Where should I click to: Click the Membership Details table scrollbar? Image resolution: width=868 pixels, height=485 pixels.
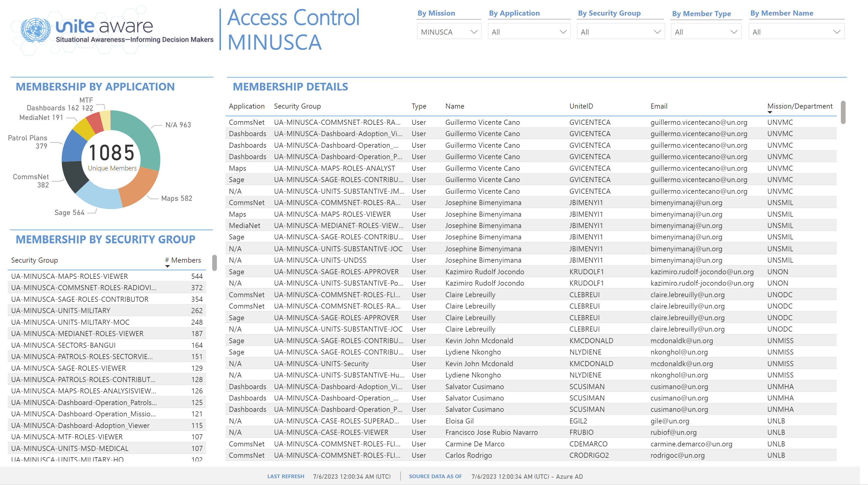[843, 112]
